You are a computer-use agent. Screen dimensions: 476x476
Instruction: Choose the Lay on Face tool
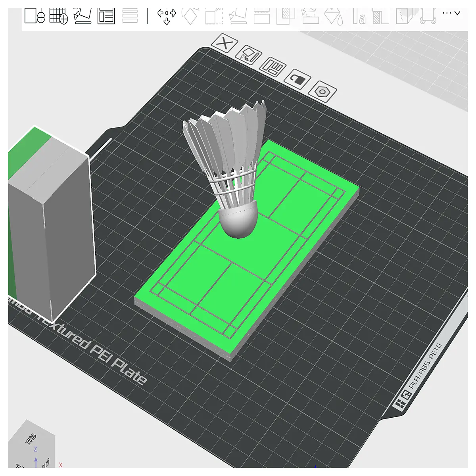tap(238, 16)
